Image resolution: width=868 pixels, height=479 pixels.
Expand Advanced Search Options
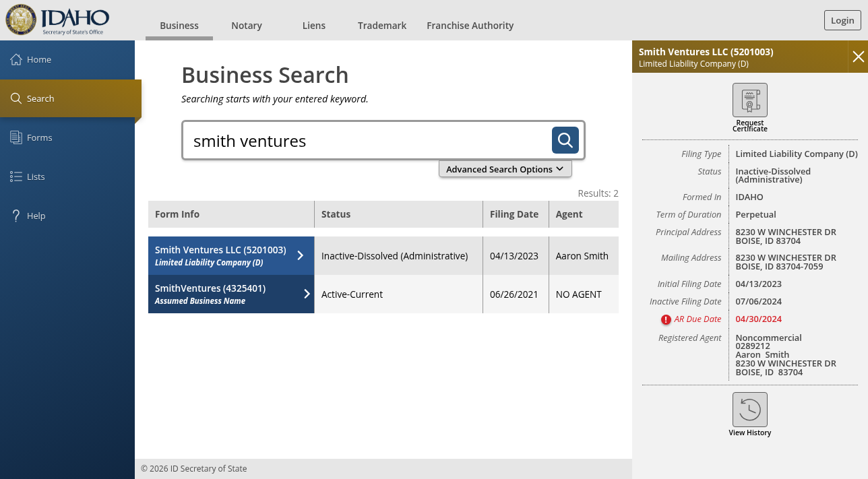coord(505,169)
